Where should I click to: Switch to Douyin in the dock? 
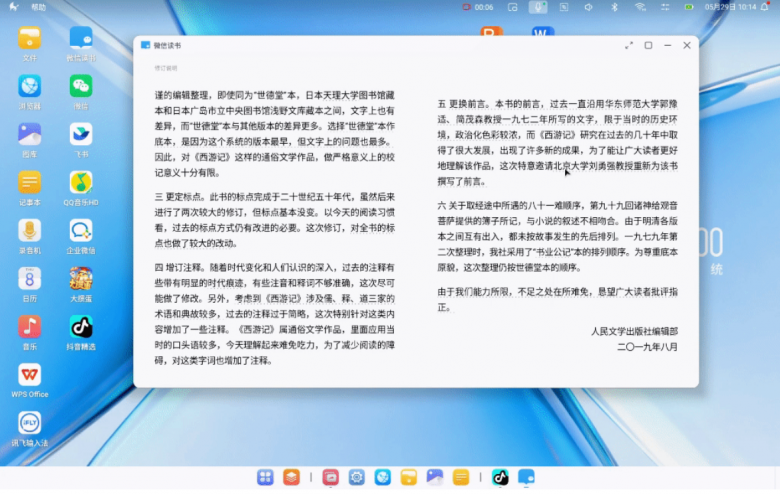click(500, 478)
